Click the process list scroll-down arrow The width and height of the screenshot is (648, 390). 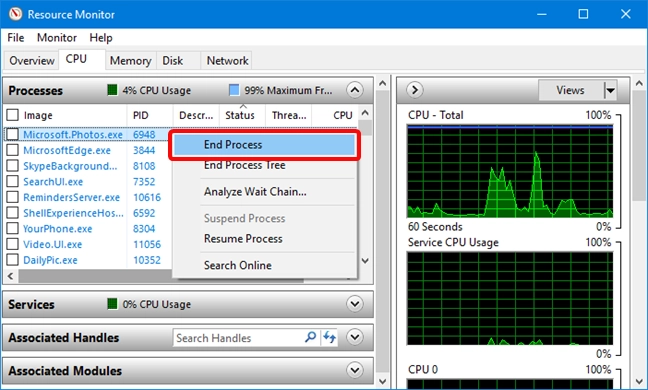point(365,261)
